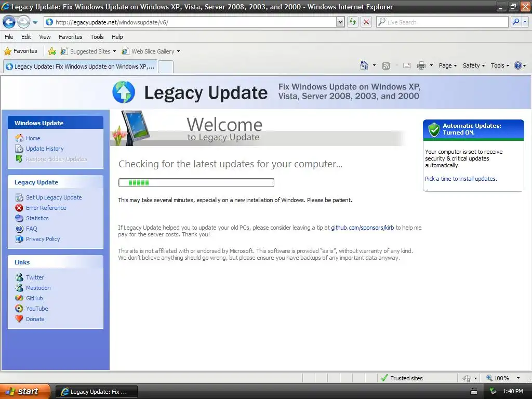Open the File menu
This screenshot has height=399, width=532.
pos(9,37)
